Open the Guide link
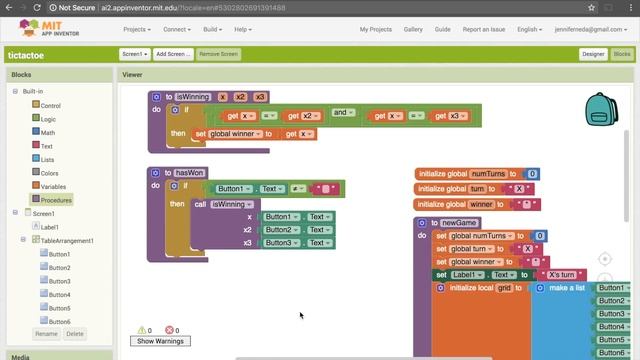The image size is (640, 360). pos(442,29)
